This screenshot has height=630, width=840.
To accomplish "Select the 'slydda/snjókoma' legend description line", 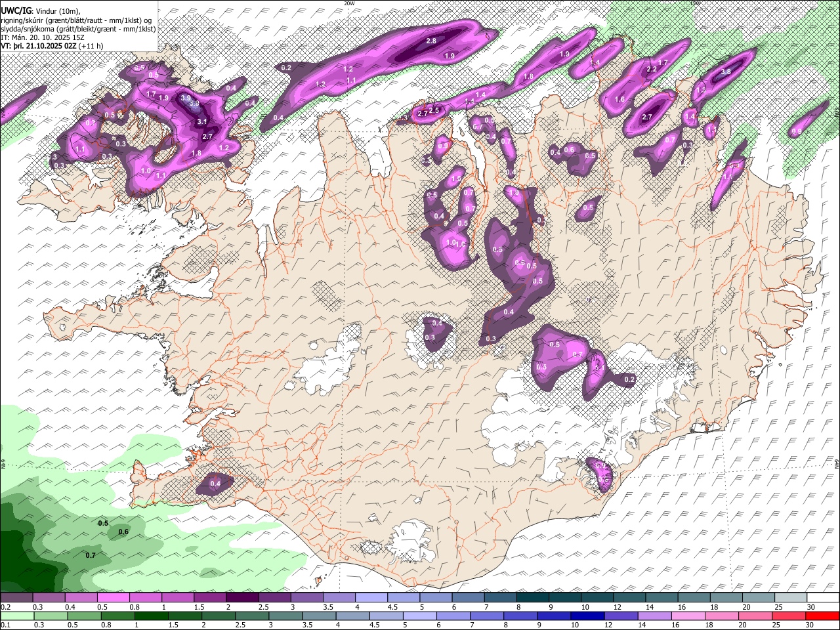I will click(x=78, y=29).
